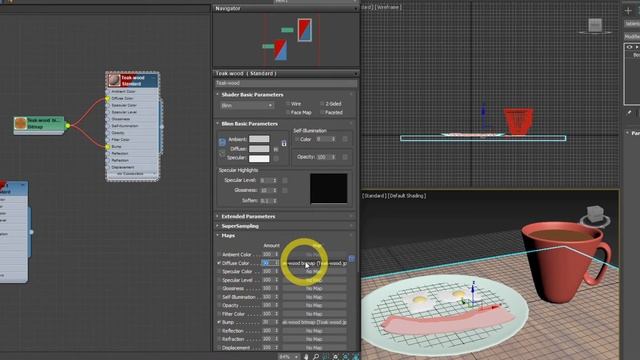This screenshot has width=640, height=360.
Task: Uncheck the Diffuse Color map checkbox
Action: pos(219,263)
